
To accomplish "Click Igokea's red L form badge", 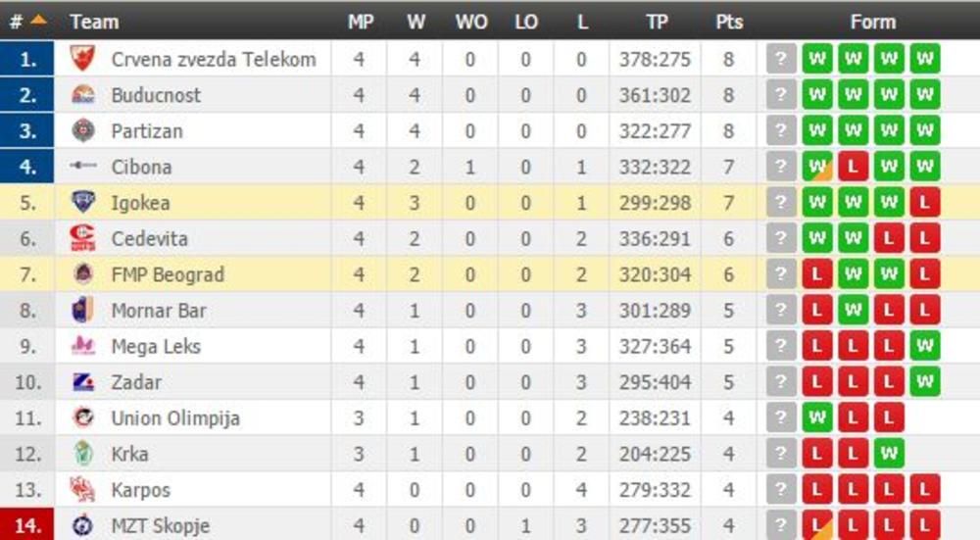I will click(923, 203).
